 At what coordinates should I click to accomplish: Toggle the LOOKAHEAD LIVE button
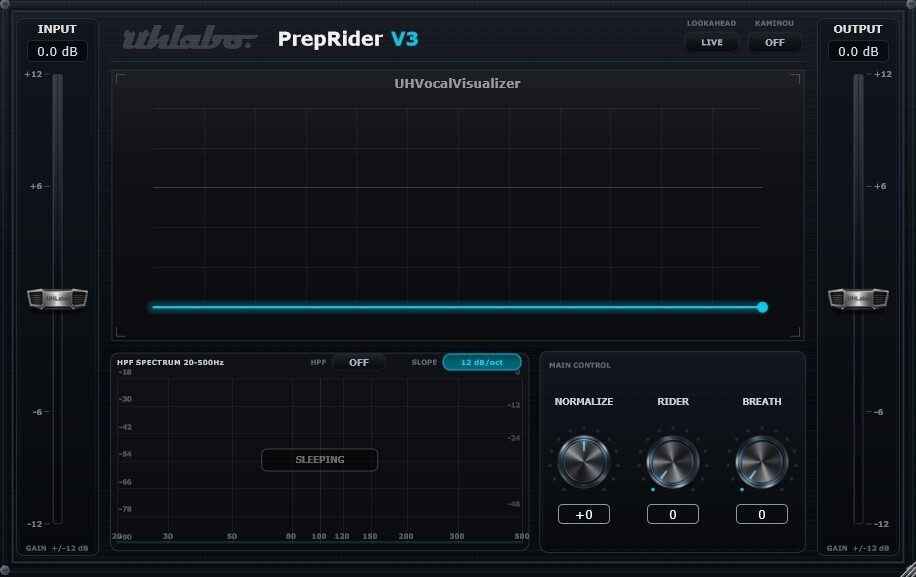coord(712,43)
